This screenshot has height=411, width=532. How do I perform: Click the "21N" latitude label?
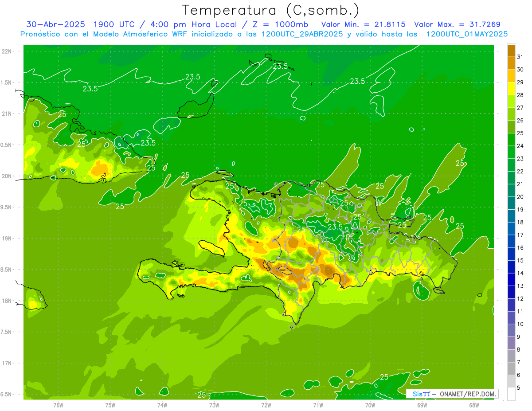(7, 114)
